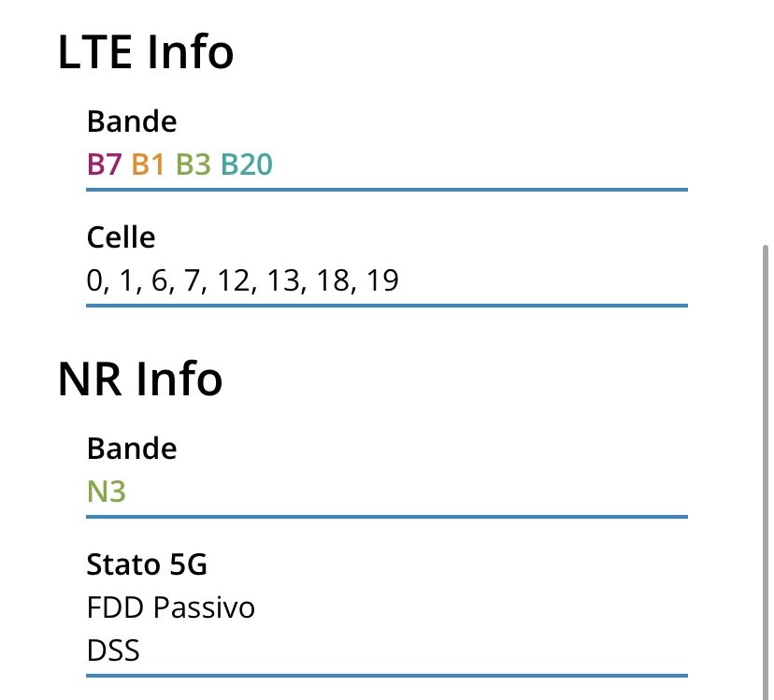The image size is (774, 700).
Task: Select the DSS status text
Action: coord(113,650)
